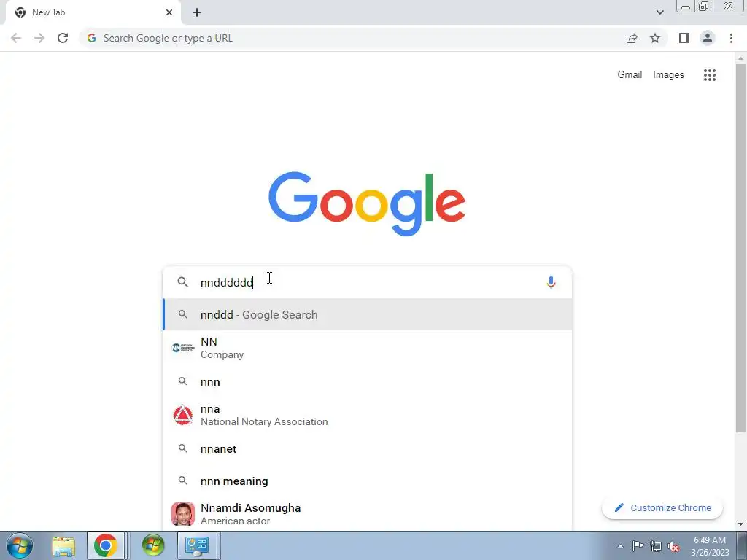Open the Windows Start menu
Screen dimensions: 747x560
point(20,545)
